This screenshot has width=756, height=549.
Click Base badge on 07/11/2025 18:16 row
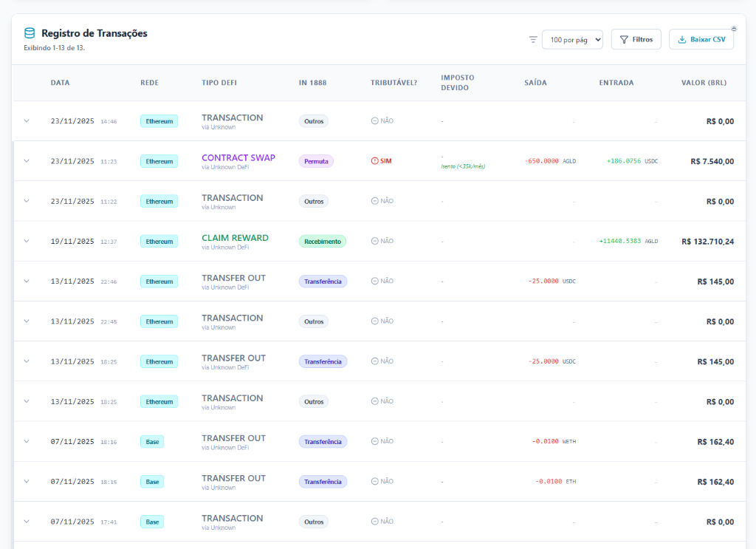(152, 442)
